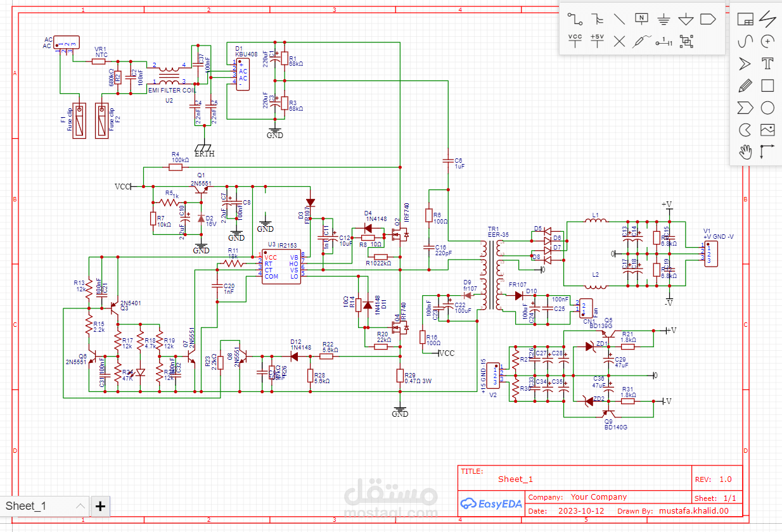
Task: Select the Pin tool
Action: [663, 41]
